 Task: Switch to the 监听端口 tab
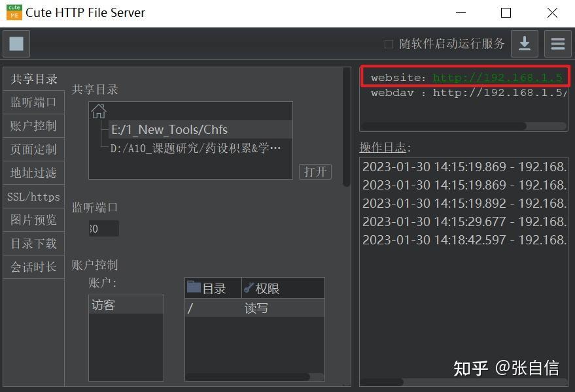click(34, 102)
